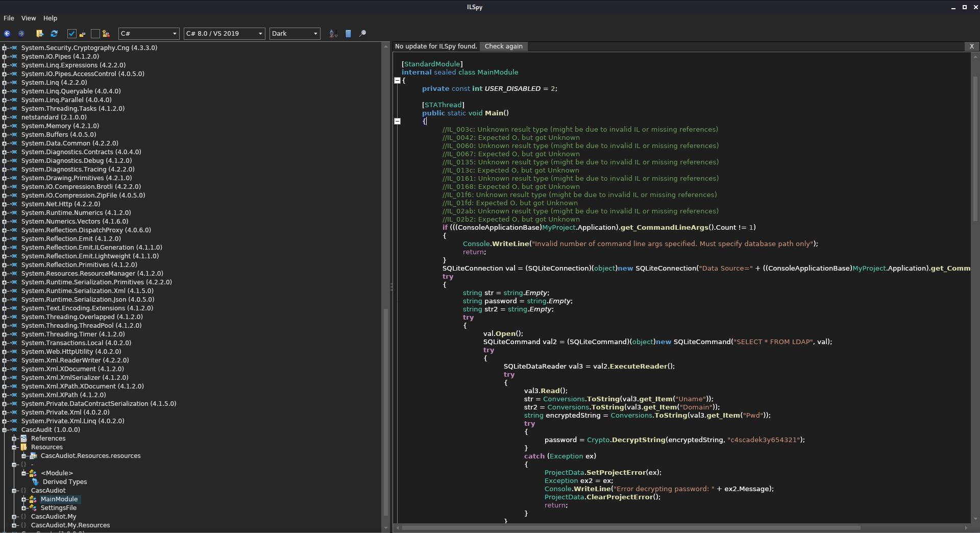Collapse the class body fold marker

click(397, 80)
